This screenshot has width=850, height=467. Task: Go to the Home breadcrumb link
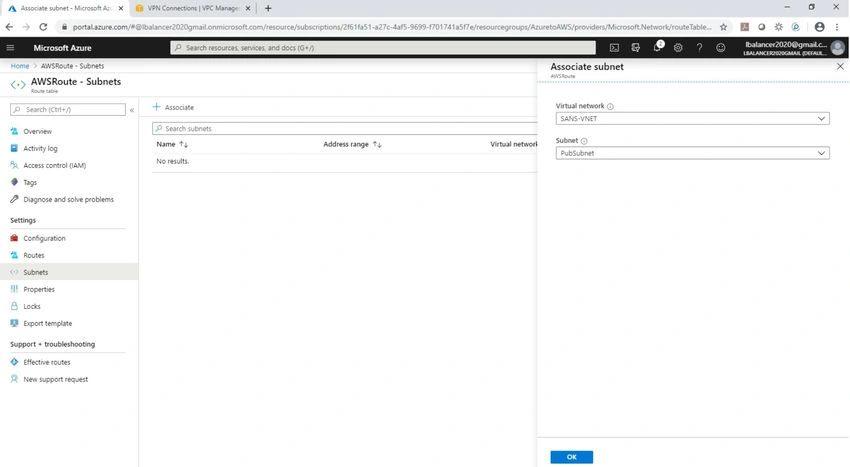click(20, 66)
